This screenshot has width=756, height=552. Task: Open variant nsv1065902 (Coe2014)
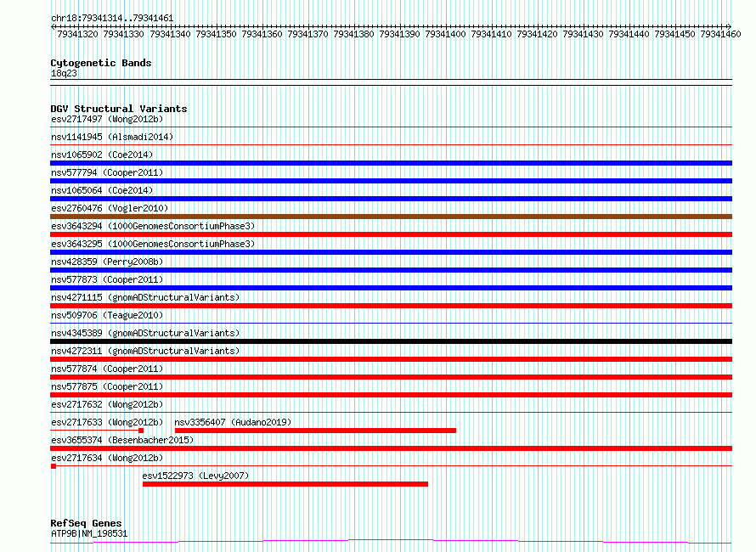click(102, 155)
